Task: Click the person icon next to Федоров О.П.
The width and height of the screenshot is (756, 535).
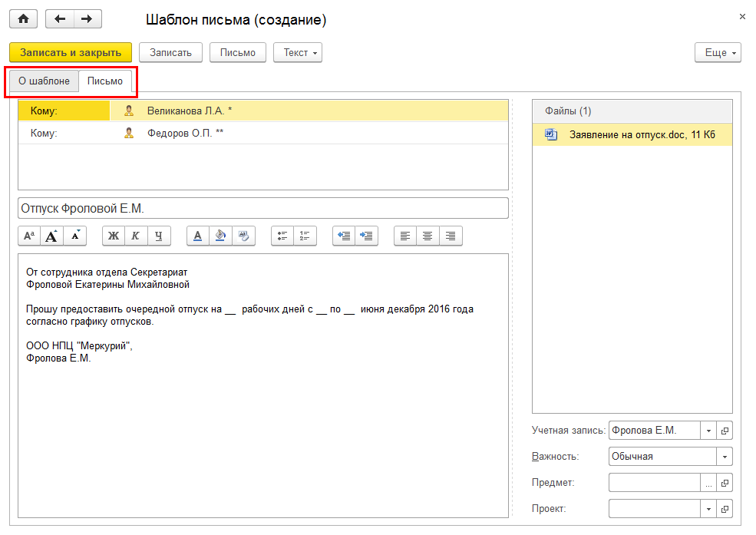Action: point(129,133)
